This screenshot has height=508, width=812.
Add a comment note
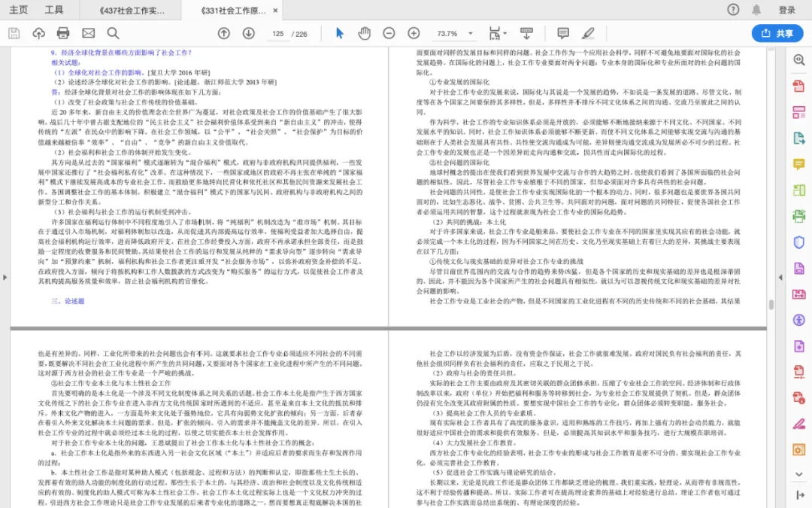[563, 34]
